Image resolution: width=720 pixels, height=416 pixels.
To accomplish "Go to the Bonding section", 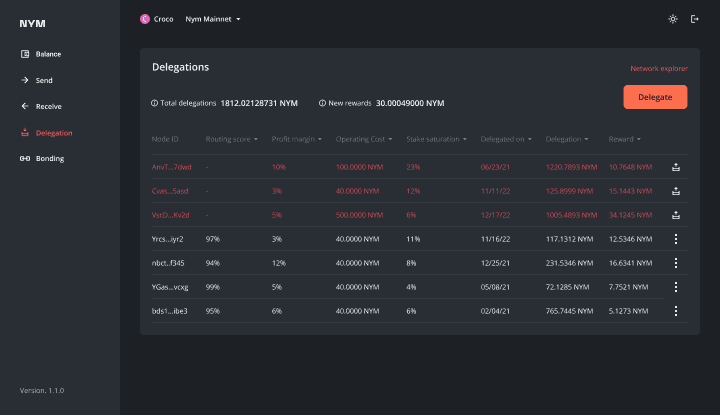I will [49, 158].
